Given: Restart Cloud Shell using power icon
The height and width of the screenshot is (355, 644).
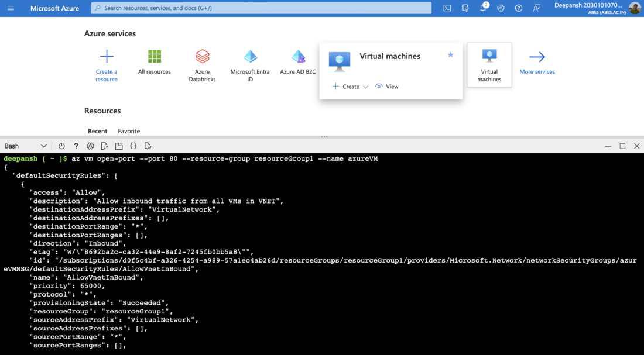Looking at the screenshot, I should coord(61,146).
